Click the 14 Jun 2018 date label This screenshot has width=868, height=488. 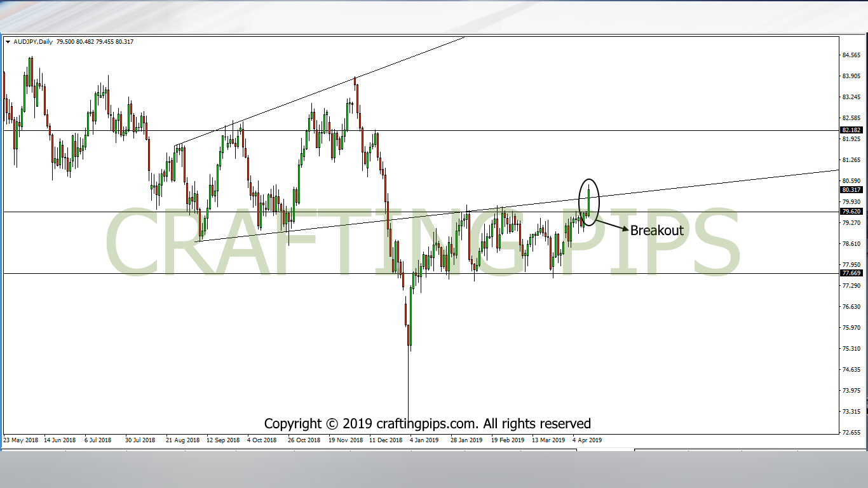pos(60,440)
